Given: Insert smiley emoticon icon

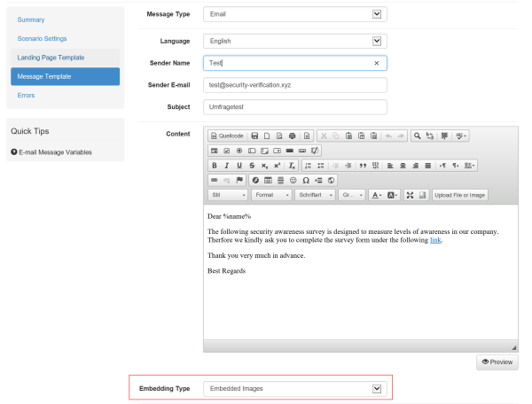Looking at the screenshot, I should pos(293,181).
